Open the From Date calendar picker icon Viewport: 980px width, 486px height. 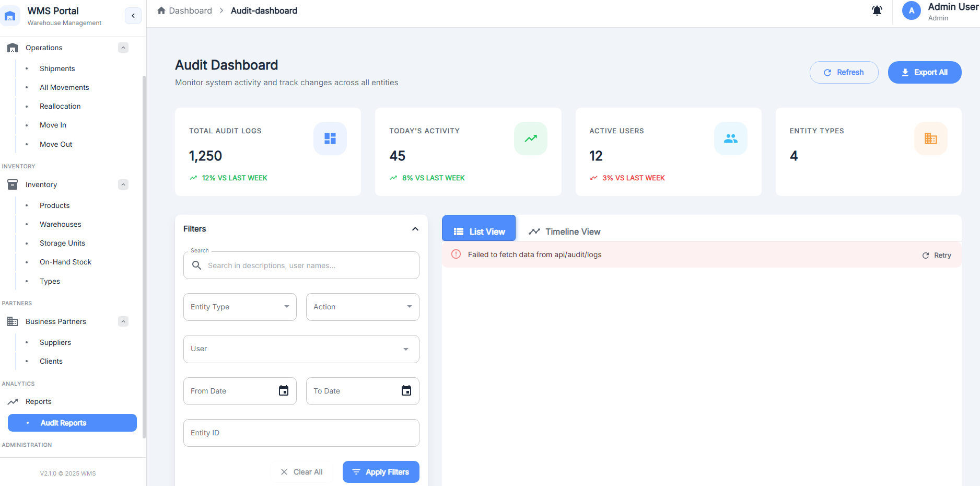point(284,391)
